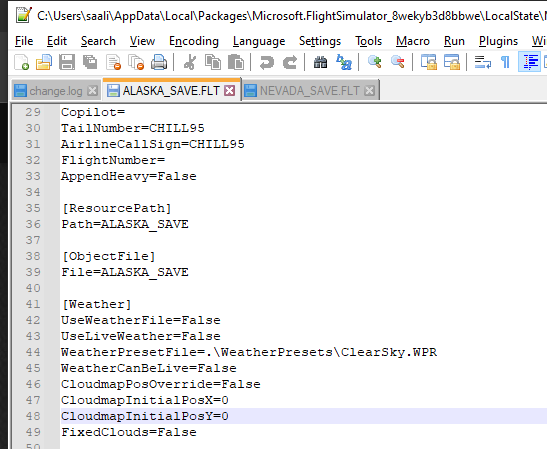Open the Plugins menu

coord(498,41)
